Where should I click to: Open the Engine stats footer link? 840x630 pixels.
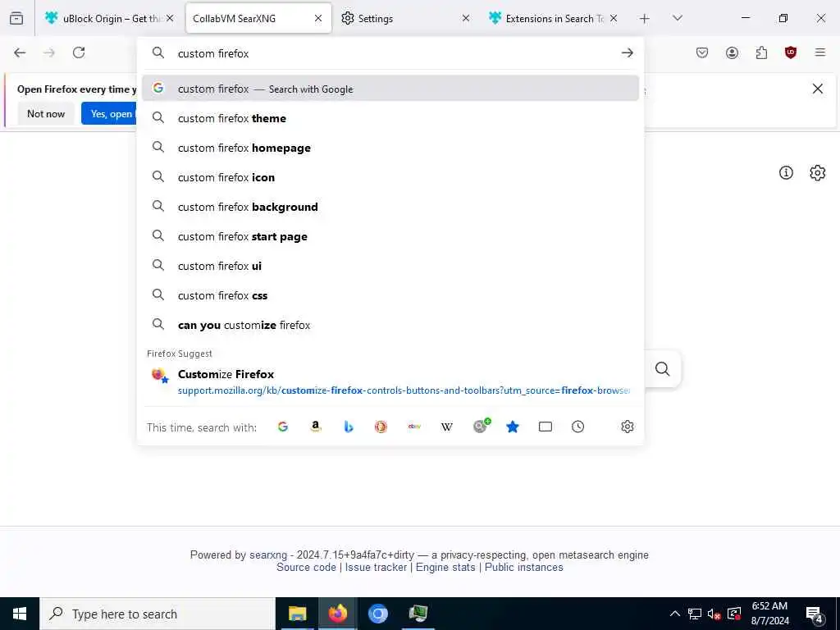(x=445, y=568)
